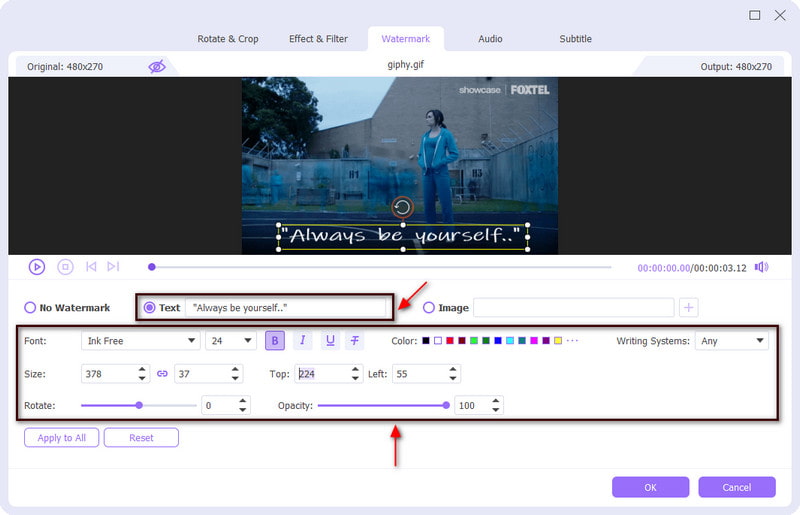Increase the Left position value

(453, 369)
